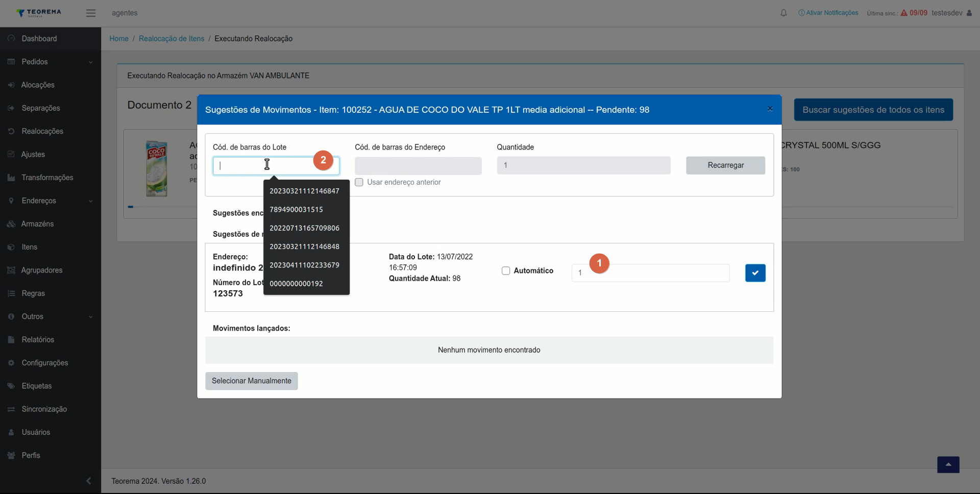980x494 pixels.
Task: Click the sync warning triangle icon
Action: [x=904, y=13]
